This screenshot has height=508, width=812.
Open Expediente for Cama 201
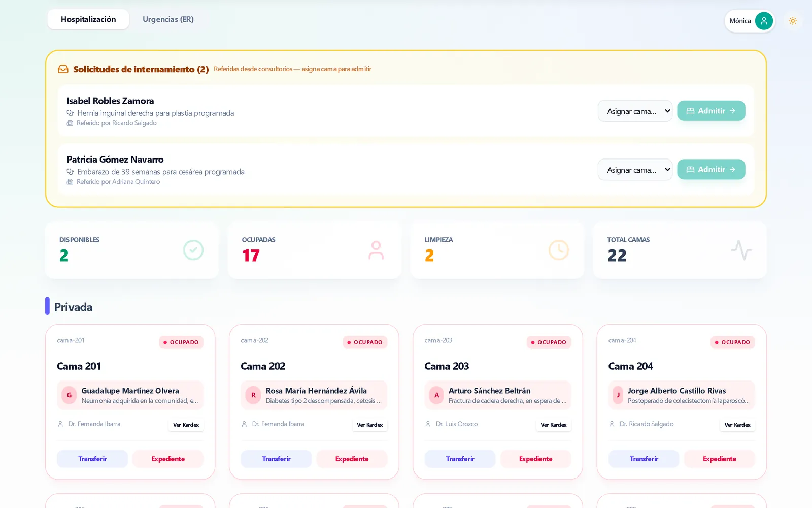click(168, 459)
